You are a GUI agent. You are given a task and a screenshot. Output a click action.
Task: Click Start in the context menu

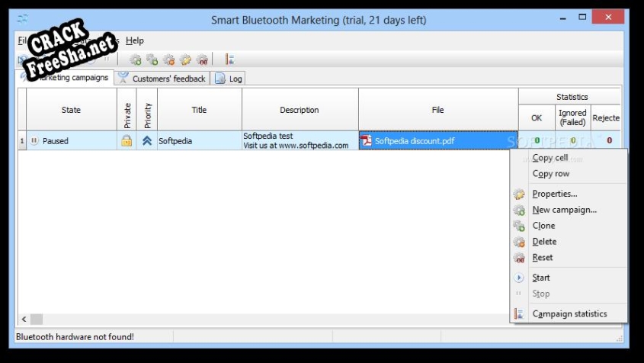(541, 278)
